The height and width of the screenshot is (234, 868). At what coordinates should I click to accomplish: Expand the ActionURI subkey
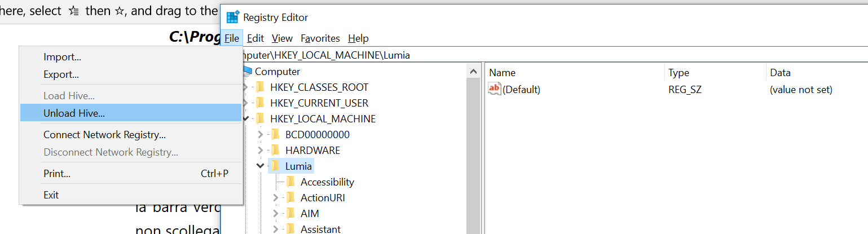(x=275, y=197)
